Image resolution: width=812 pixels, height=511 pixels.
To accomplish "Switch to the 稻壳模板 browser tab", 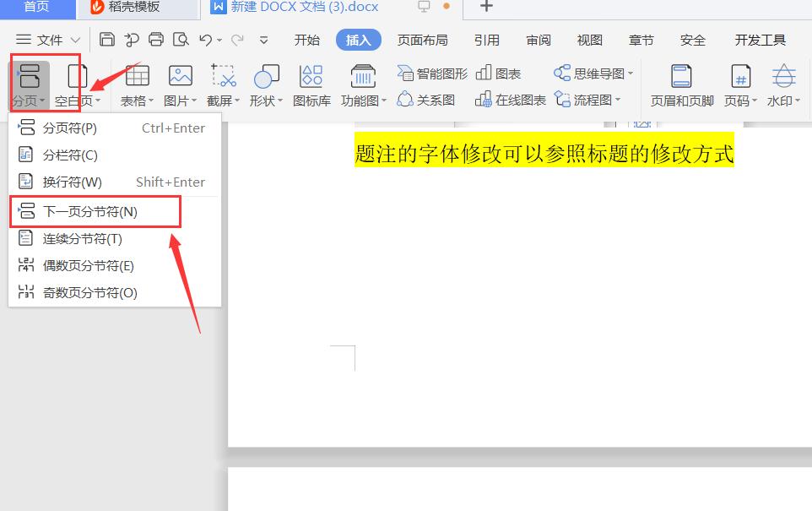I will (x=131, y=8).
